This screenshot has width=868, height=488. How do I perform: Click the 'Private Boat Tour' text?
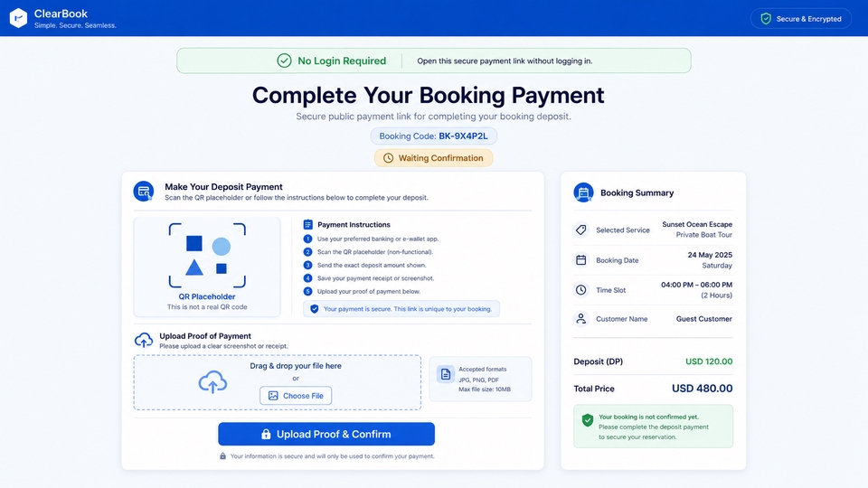tap(703, 235)
